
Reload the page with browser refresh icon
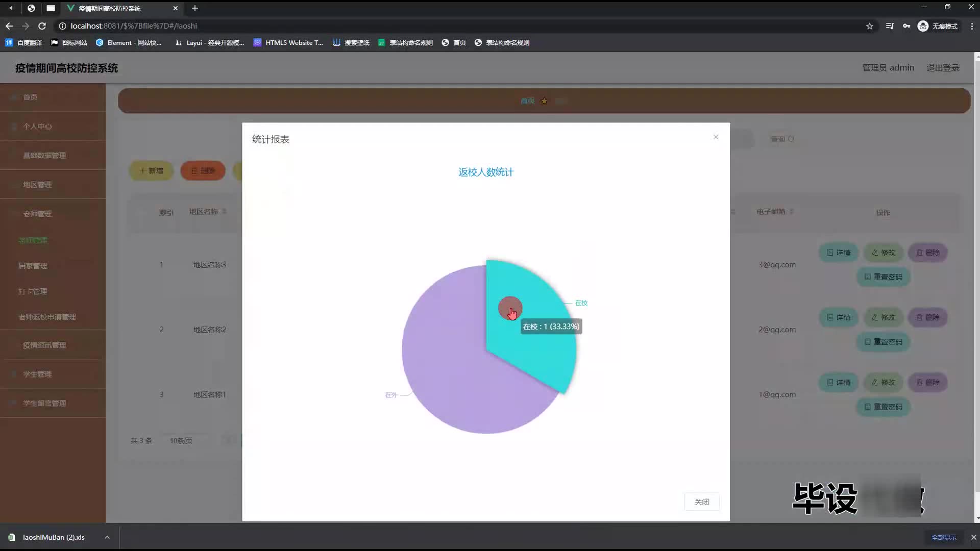(42, 26)
